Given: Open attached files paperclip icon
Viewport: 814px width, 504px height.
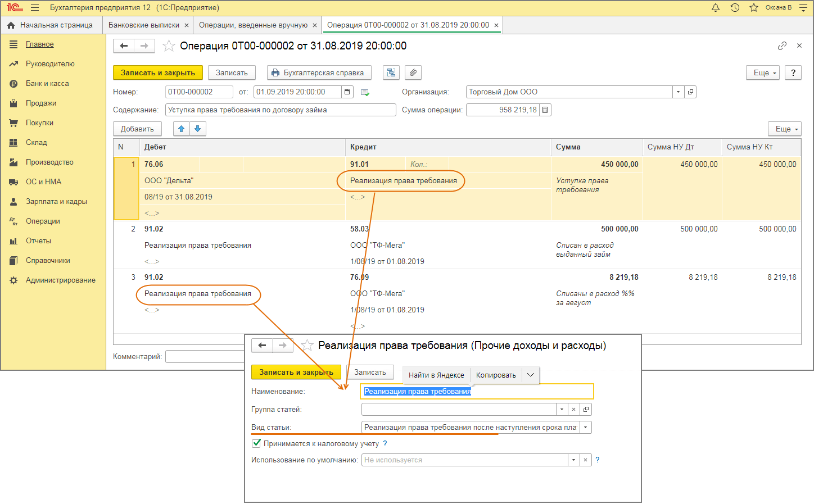Looking at the screenshot, I should tap(413, 73).
